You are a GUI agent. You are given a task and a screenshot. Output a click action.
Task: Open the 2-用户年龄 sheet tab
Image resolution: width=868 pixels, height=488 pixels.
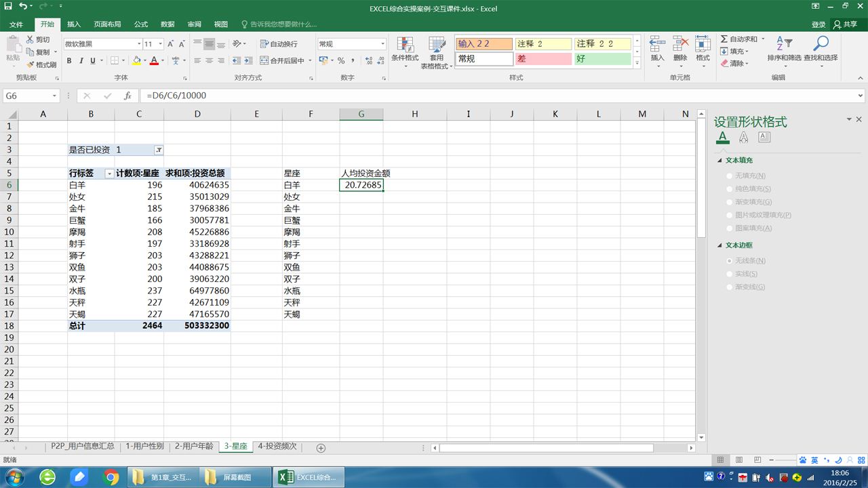194,447
